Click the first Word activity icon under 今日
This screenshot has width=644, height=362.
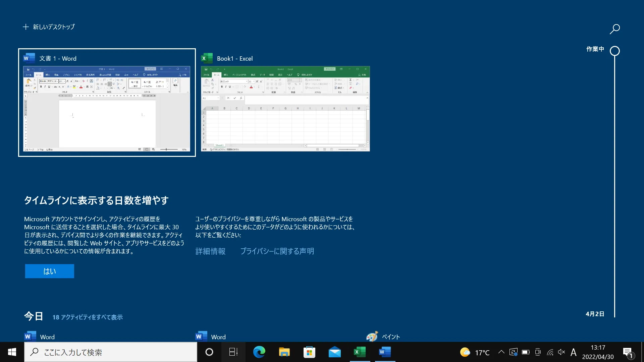coord(30,337)
